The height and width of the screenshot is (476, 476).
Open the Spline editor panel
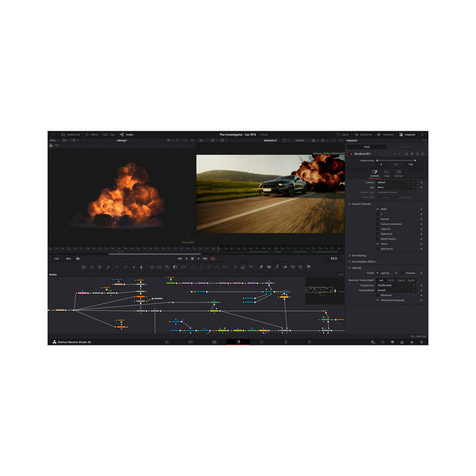pos(342,135)
